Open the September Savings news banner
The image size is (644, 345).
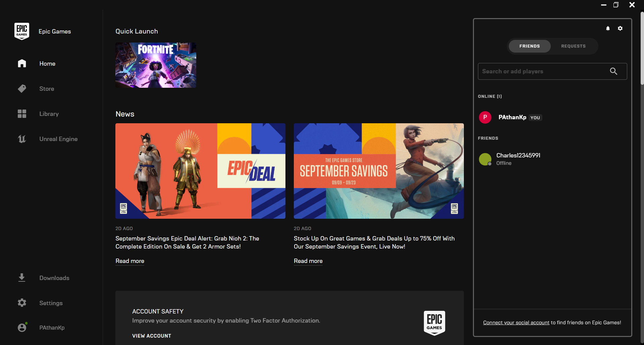click(378, 171)
